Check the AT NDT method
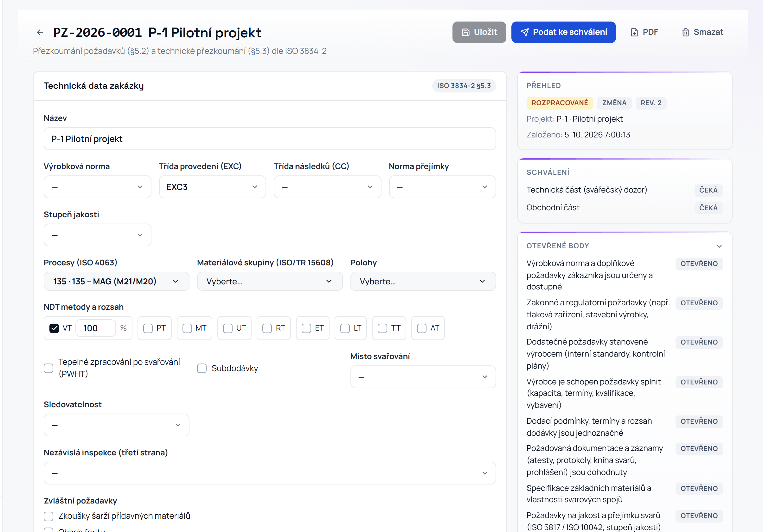This screenshot has height=532, width=763. (x=421, y=328)
